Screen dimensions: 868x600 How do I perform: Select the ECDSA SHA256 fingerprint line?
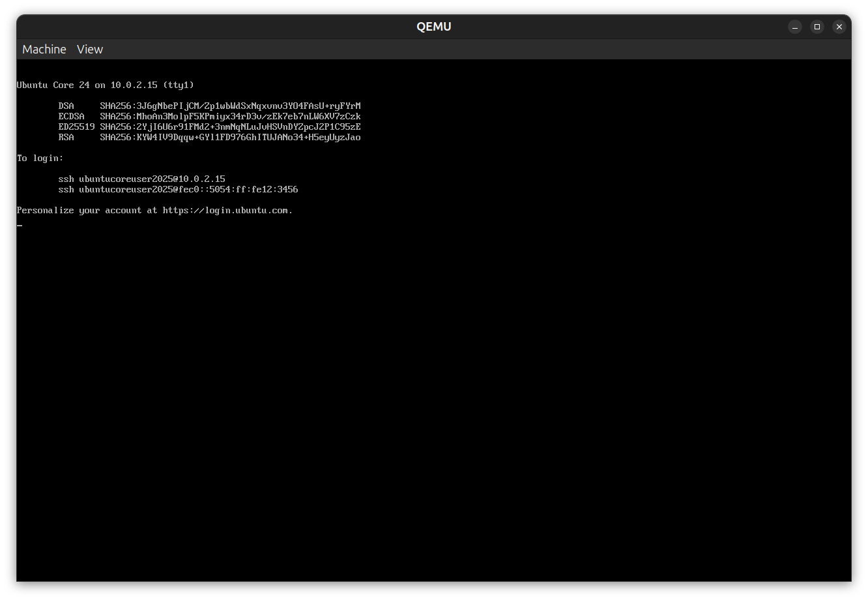(209, 116)
